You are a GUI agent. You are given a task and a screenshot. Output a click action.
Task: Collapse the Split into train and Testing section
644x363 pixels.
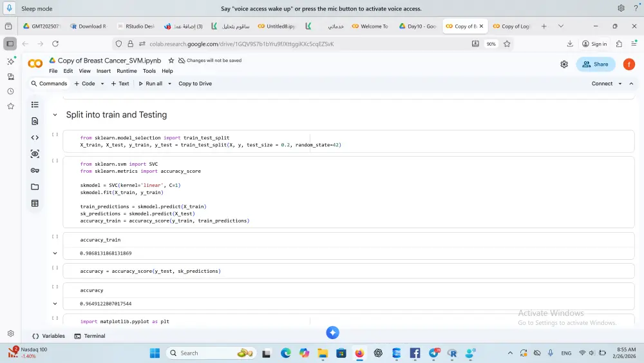(x=55, y=115)
